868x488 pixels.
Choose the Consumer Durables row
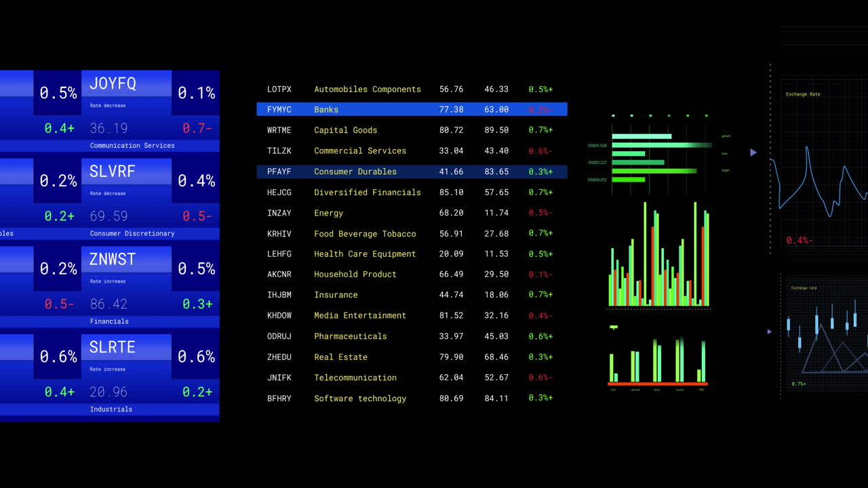pos(412,171)
